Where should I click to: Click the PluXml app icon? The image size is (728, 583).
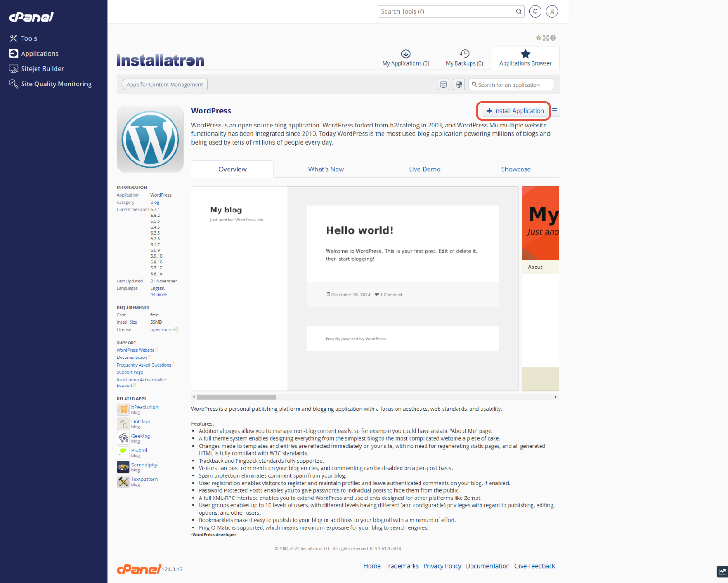coord(123,453)
